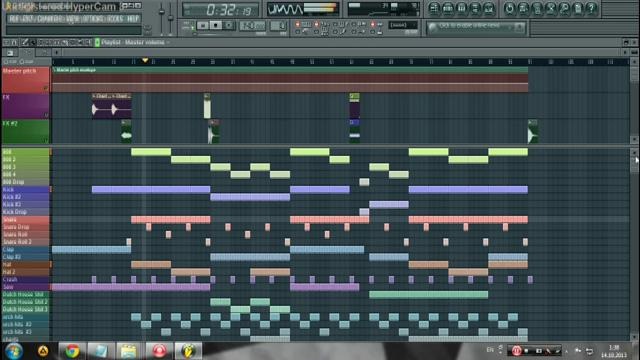Open the HELP menu

pyautogui.click(x=133, y=19)
